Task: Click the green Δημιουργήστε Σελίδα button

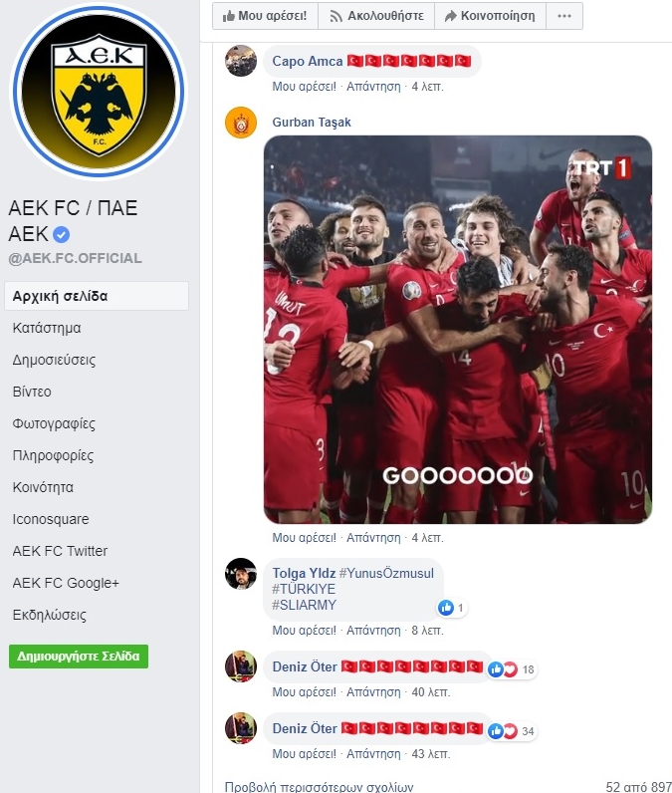Action: tap(79, 656)
